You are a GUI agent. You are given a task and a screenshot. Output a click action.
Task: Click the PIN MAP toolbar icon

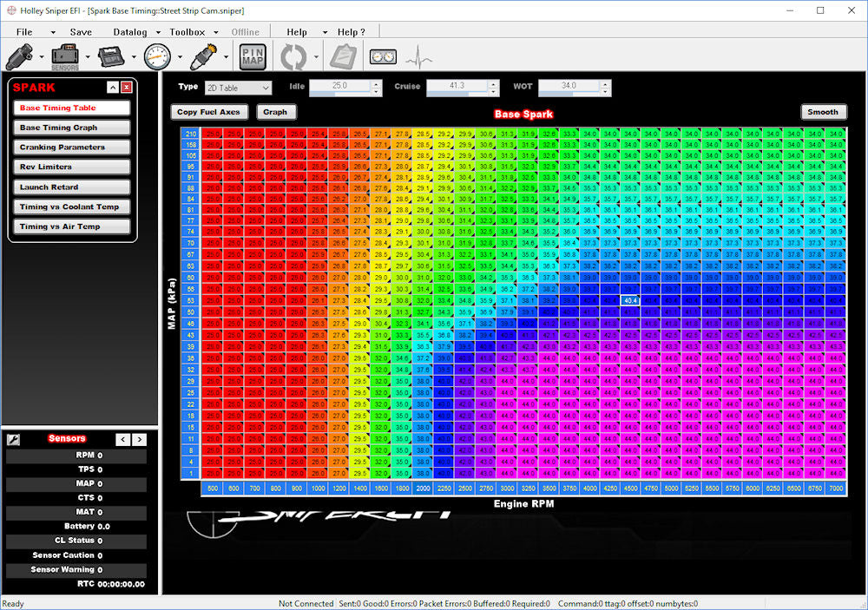click(253, 56)
